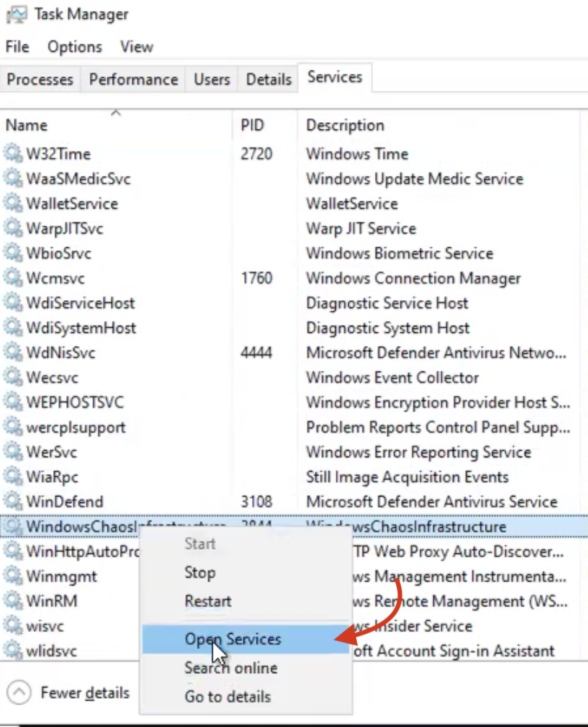The height and width of the screenshot is (727, 588).
Task: Click the WbioSrvc service gear icon
Action: (13, 253)
